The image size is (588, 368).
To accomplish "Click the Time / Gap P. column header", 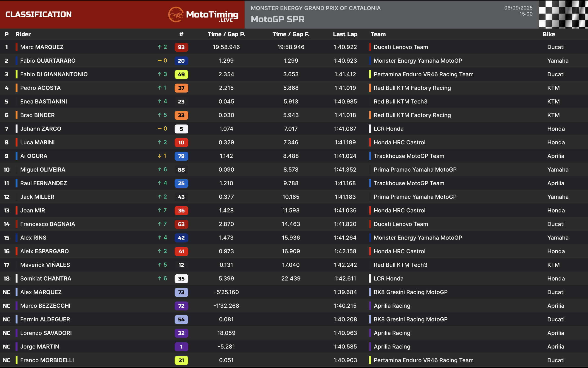I will click(x=226, y=35).
